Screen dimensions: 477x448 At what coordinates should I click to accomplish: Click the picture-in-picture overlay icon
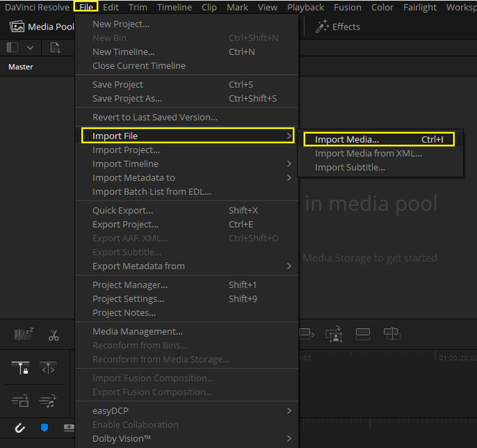[334, 334]
